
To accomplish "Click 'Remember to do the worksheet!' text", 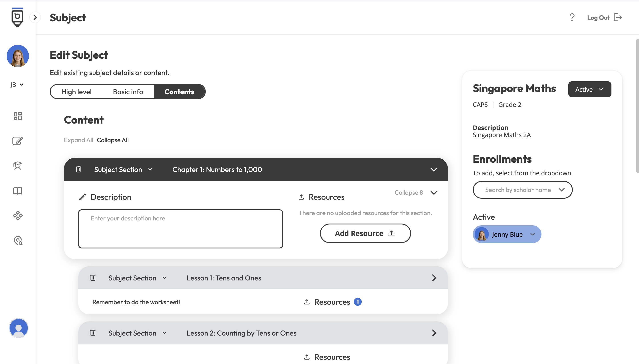I will pyautogui.click(x=136, y=302).
